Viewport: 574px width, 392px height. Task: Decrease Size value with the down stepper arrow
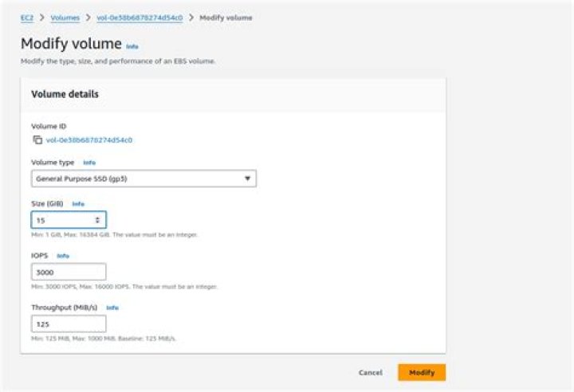(x=97, y=222)
